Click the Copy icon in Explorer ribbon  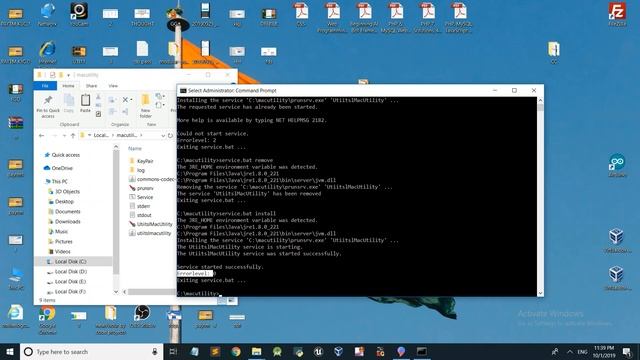[69, 104]
